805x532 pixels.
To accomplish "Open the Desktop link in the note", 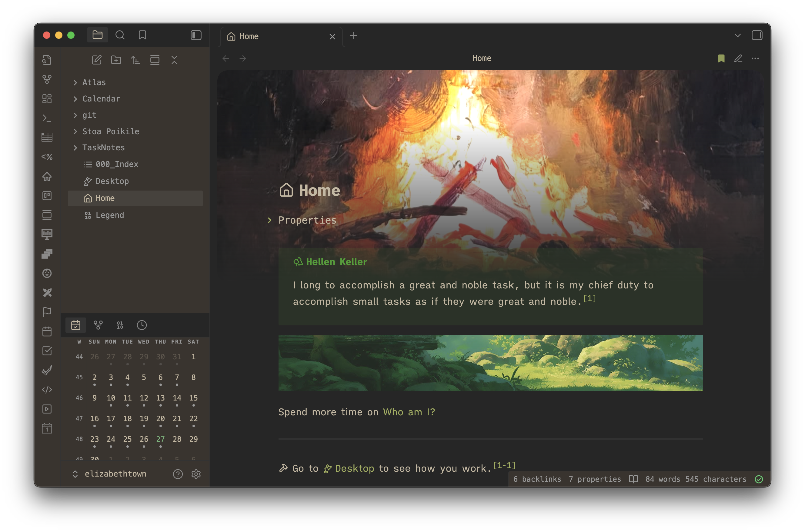I will (x=354, y=469).
